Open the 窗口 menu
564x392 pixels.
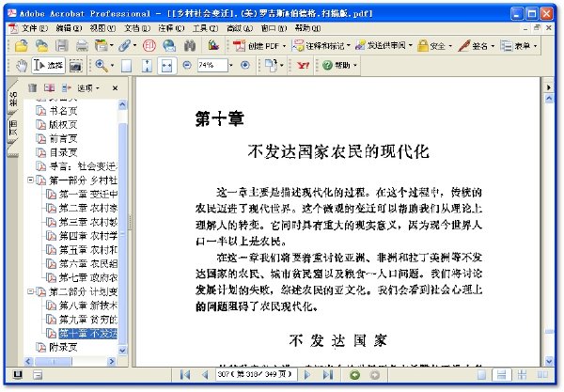(274, 28)
